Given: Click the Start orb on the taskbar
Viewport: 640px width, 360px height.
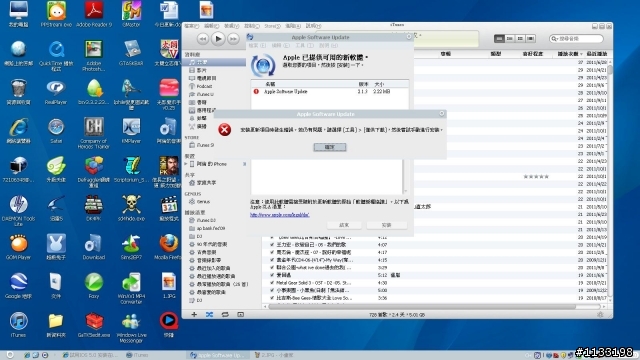Looking at the screenshot, I should pos(10,355).
